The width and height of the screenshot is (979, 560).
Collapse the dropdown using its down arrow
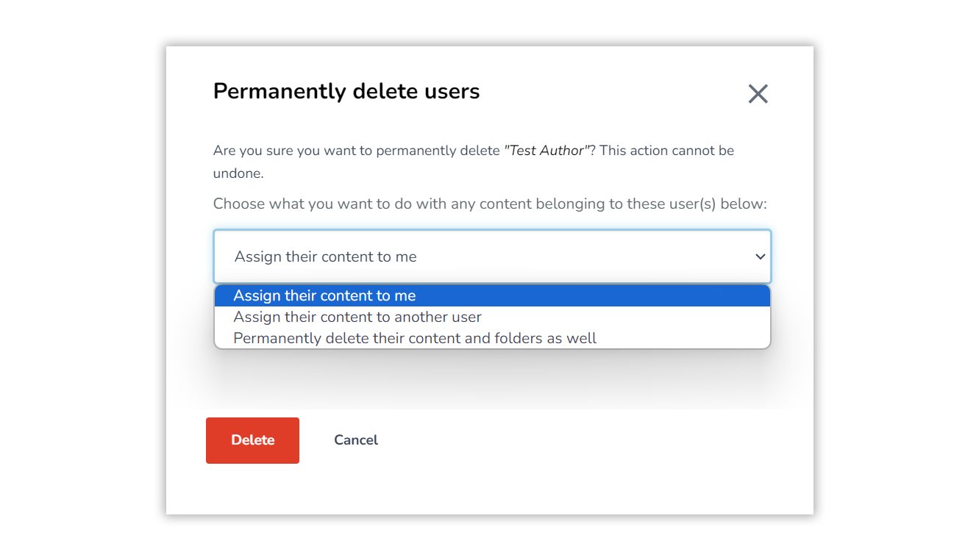click(x=761, y=256)
